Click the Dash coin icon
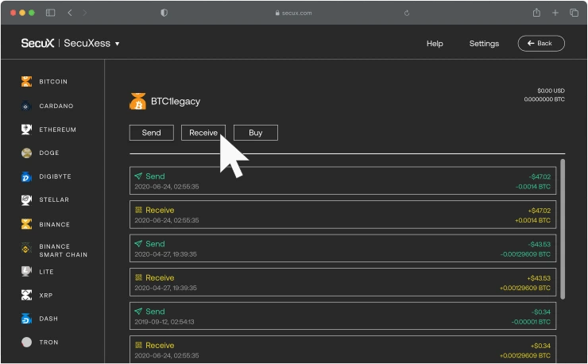 (x=26, y=319)
